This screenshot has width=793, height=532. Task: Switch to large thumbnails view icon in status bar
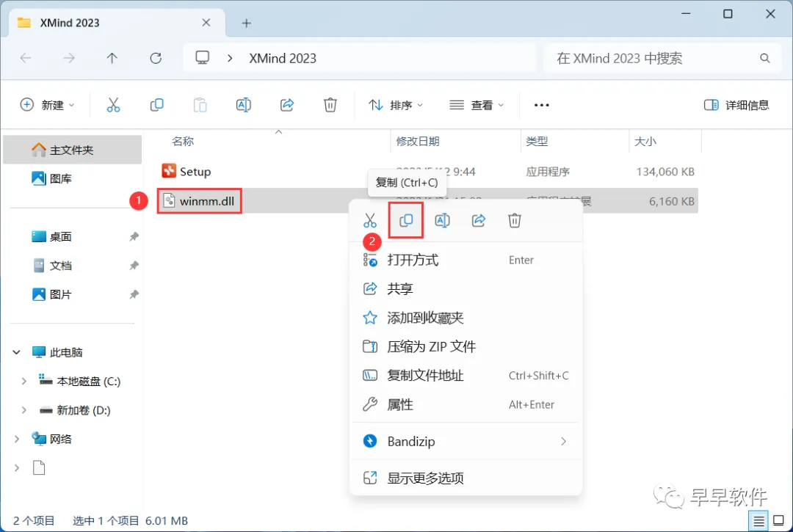click(779, 520)
